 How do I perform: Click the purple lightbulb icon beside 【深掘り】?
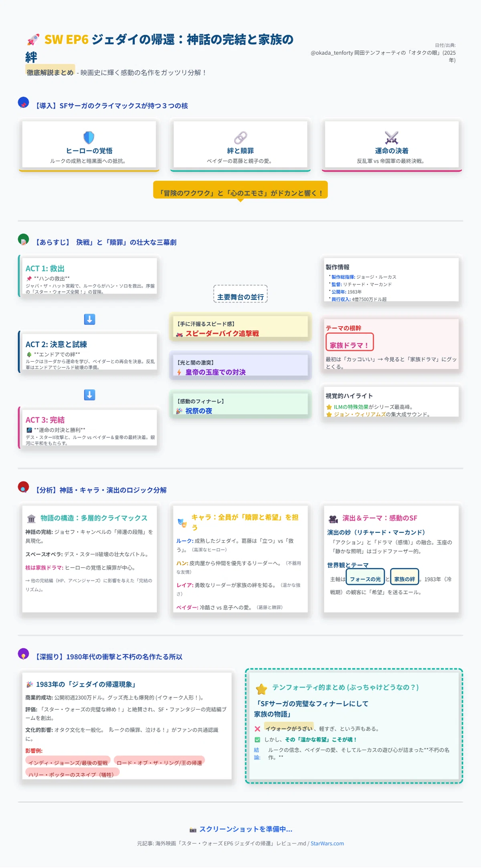point(24,654)
